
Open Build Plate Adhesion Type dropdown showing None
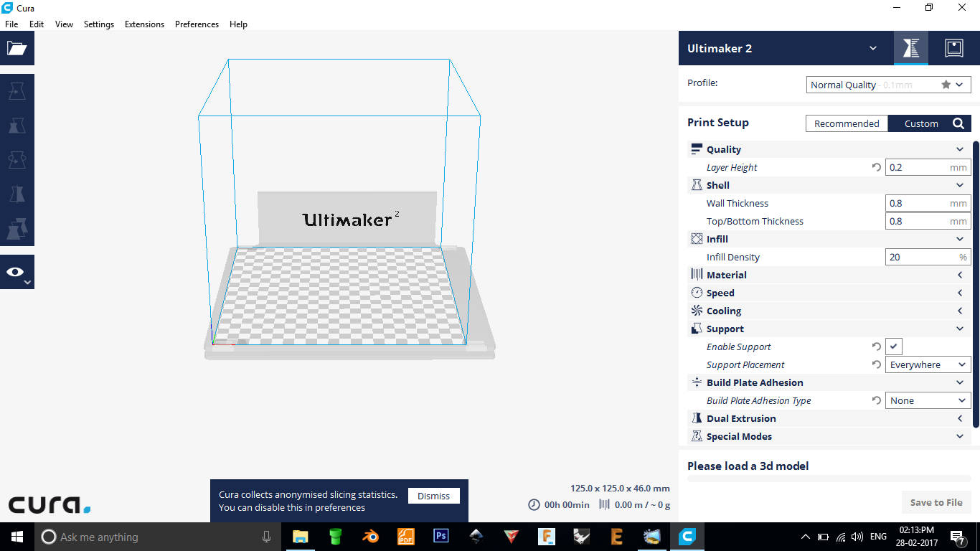point(928,400)
